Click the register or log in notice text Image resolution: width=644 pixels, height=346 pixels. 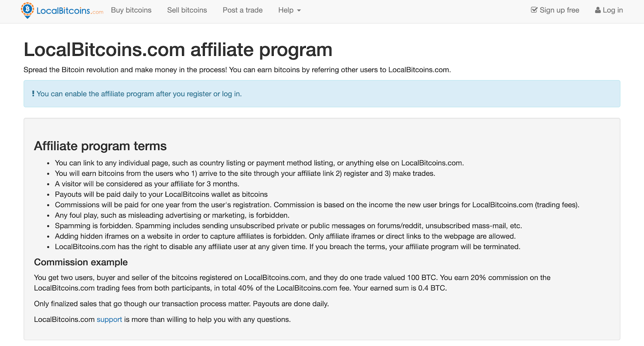[139, 94]
